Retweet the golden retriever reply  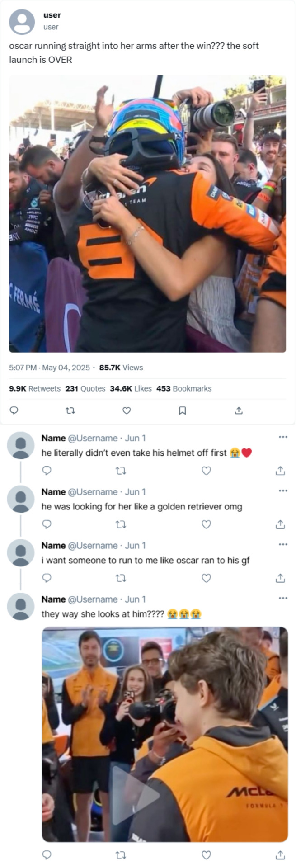[x=121, y=524]
